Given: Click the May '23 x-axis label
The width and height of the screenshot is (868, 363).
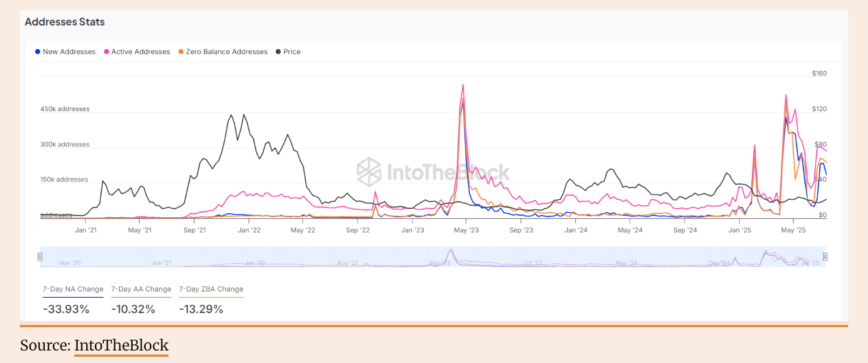Looking at the screenshot, I should (x=466, y=230).
